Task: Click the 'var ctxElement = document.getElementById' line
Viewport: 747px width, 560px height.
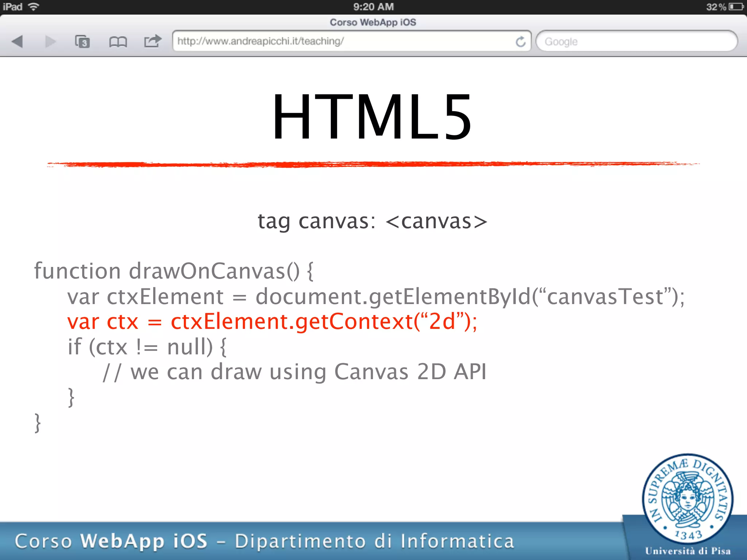Action: coord(376,296)
